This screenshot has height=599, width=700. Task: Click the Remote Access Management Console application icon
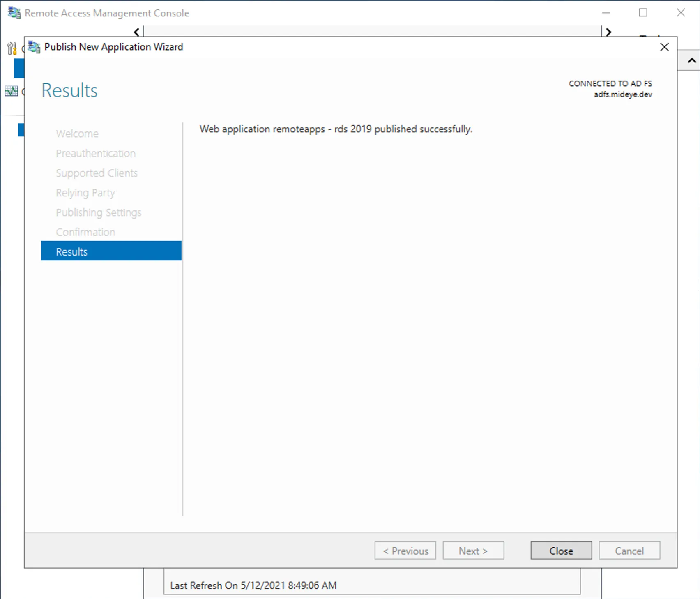14,13
